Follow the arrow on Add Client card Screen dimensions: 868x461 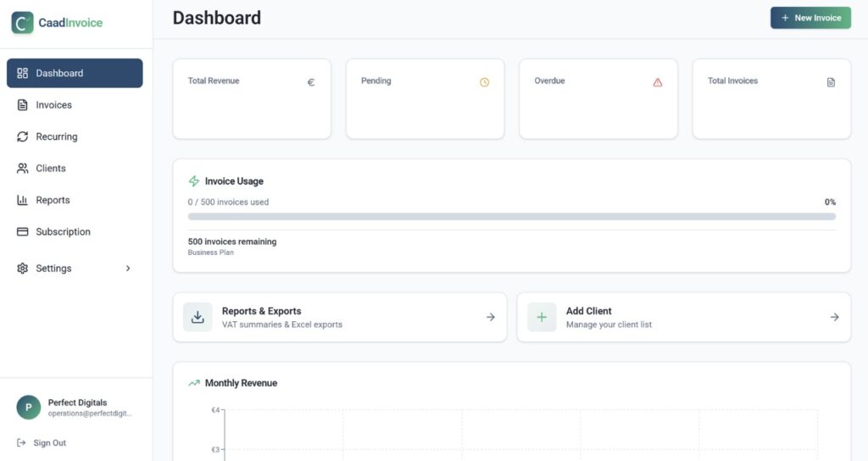(x=834, y=317)
